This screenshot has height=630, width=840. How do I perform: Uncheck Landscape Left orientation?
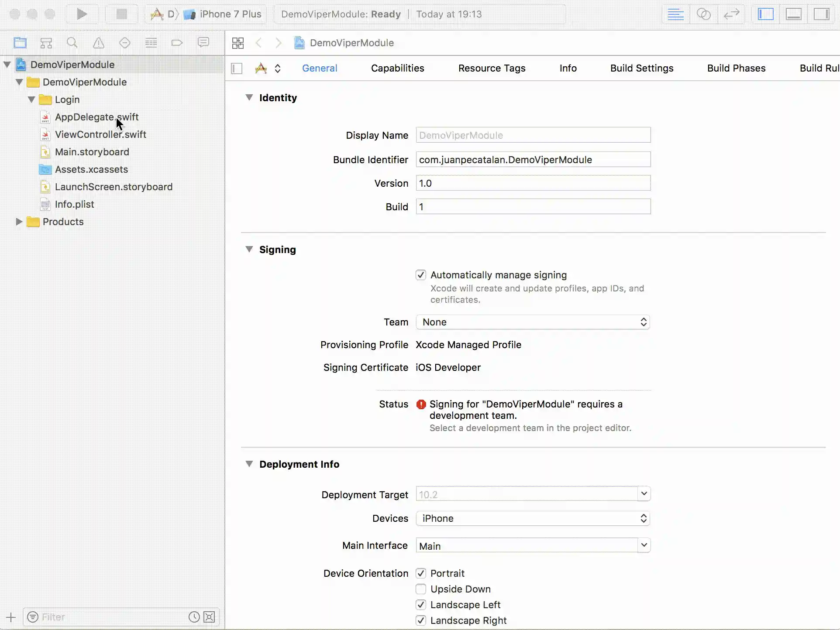(x=421, y=605)
